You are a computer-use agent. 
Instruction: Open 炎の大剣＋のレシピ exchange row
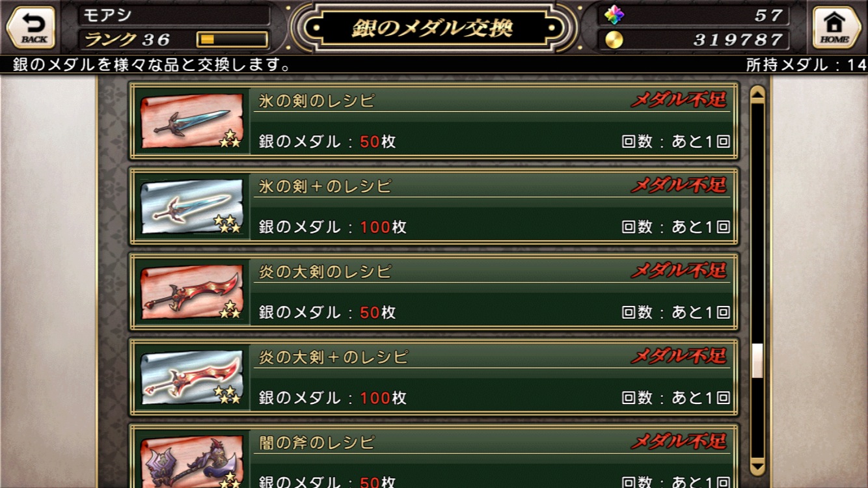(x=433, y=377)
